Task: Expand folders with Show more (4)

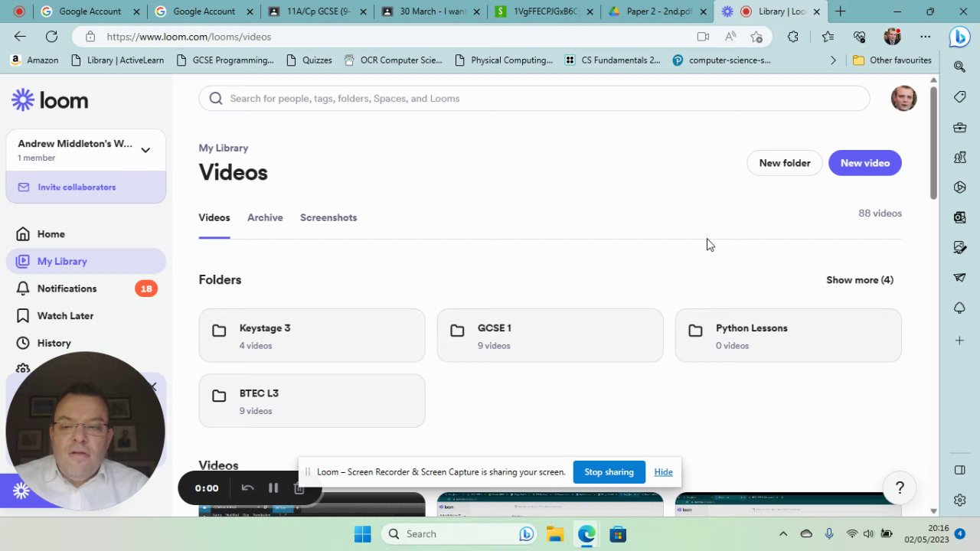Action: pyautogui.click(x=860, y=280)
